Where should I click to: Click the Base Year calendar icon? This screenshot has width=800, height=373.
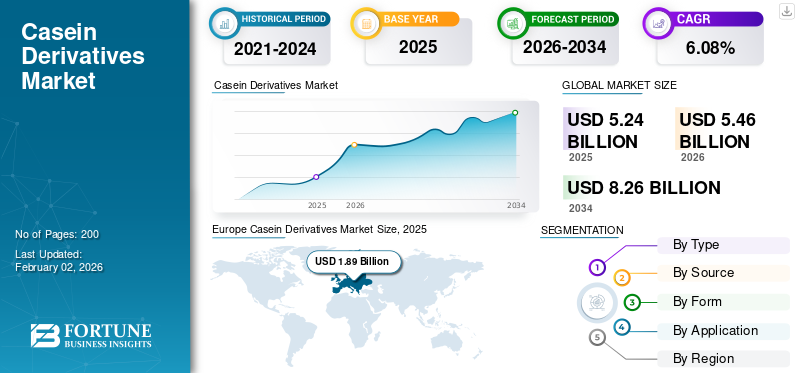pyautogui.click(x=366, y=23)
